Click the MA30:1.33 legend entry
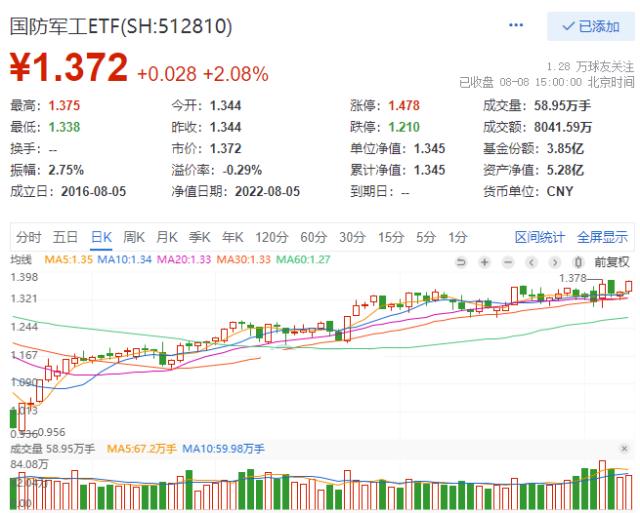 244,260
